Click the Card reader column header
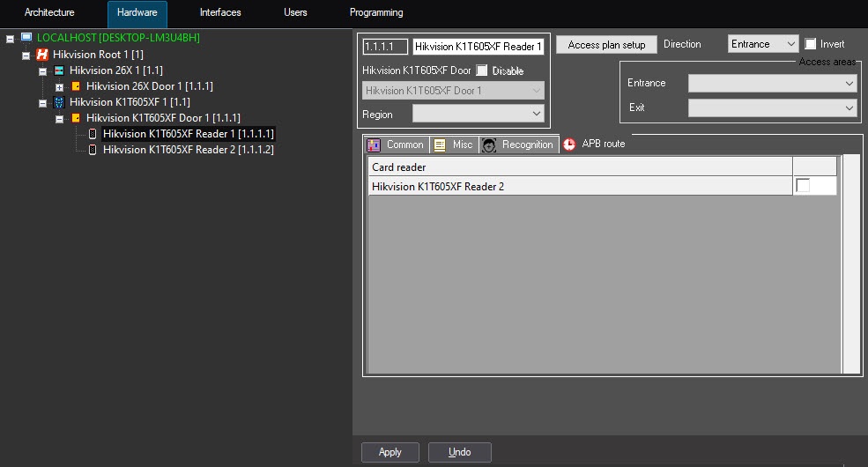868x467 pixels. (x=580, y=167)
